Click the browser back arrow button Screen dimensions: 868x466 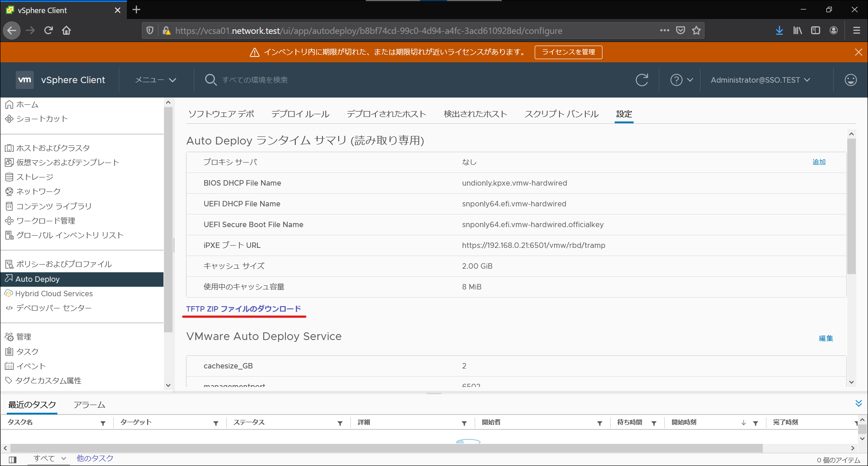(12, 31)
